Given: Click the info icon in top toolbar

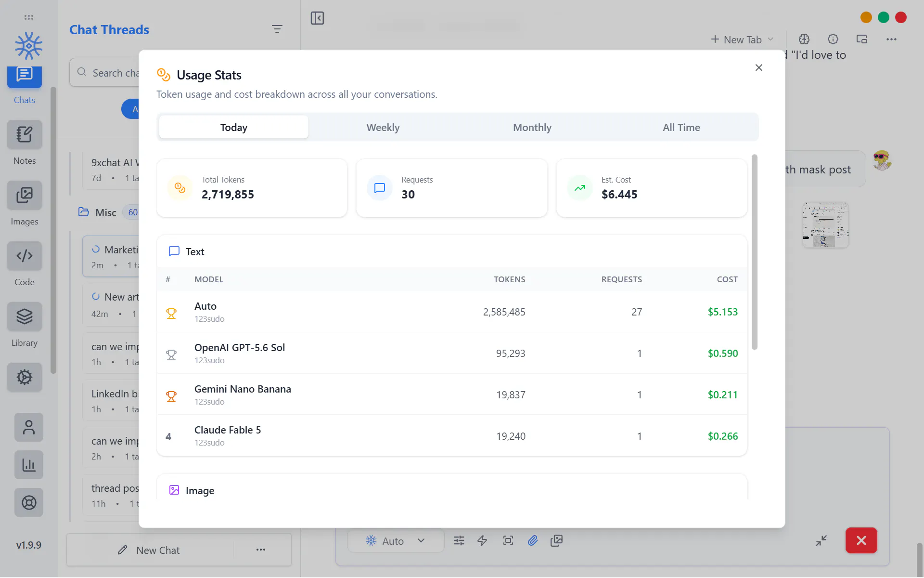Looking at the screenshot, I should point(833,39).
